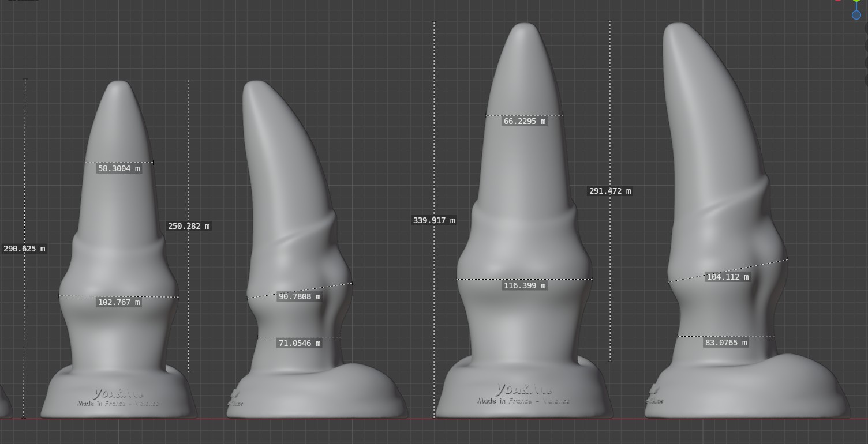Click the 83.0765 m measurement label
The height and width of the screenshot is (444, 868).
[x=726, y=343]
